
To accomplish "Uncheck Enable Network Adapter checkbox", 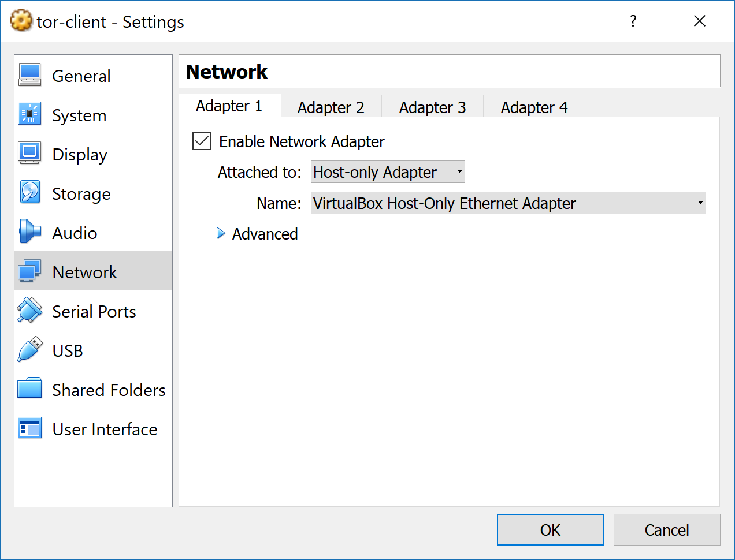I will click(x=202, y=141).
